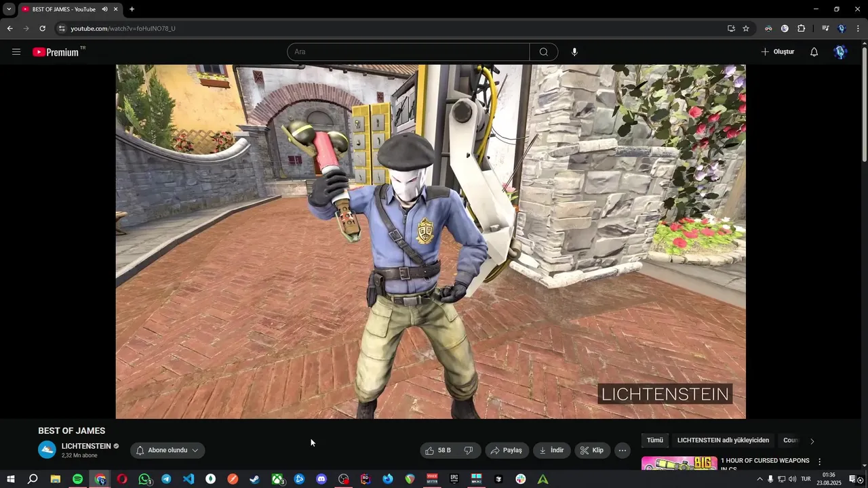Click the video player to pause
The width and height of the screenshot is (868, 488).
click(431, 241)
